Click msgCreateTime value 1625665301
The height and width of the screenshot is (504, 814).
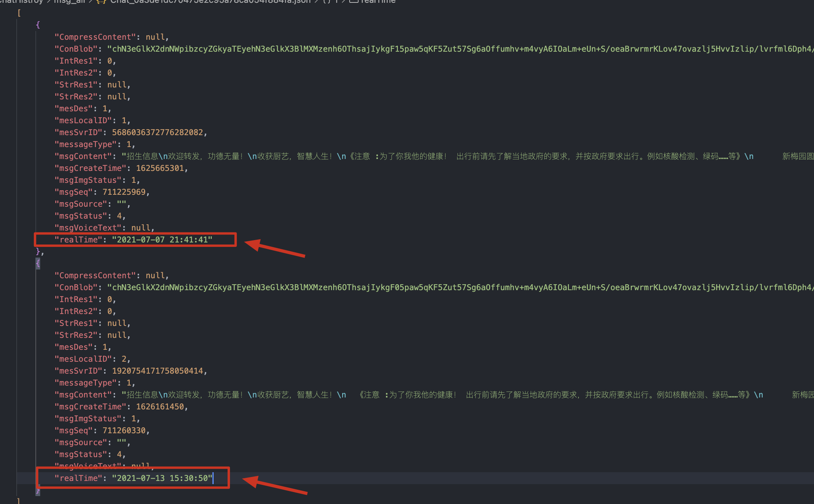160,168
